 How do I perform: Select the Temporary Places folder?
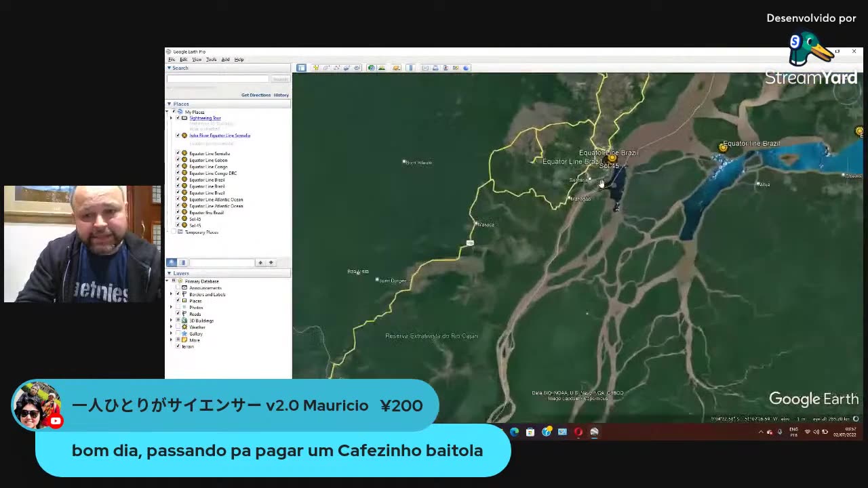click(201, 232)
